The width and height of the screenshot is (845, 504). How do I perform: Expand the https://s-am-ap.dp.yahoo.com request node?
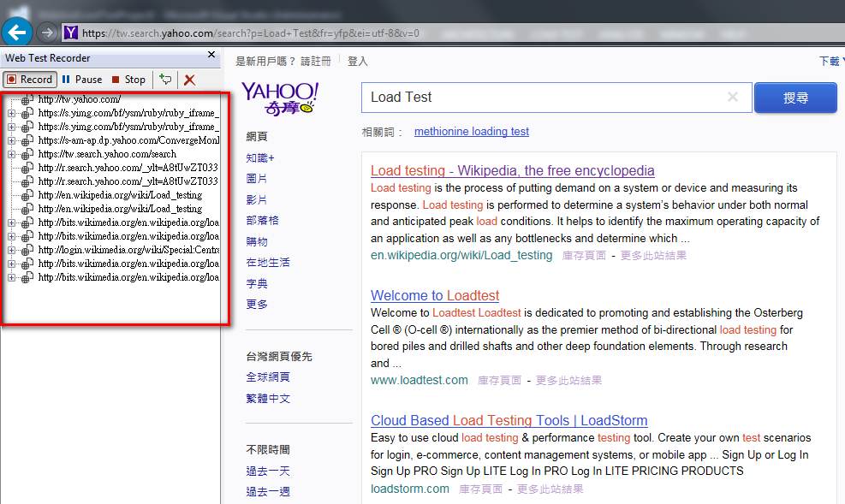pyautogui.click(x=11, y=140)
